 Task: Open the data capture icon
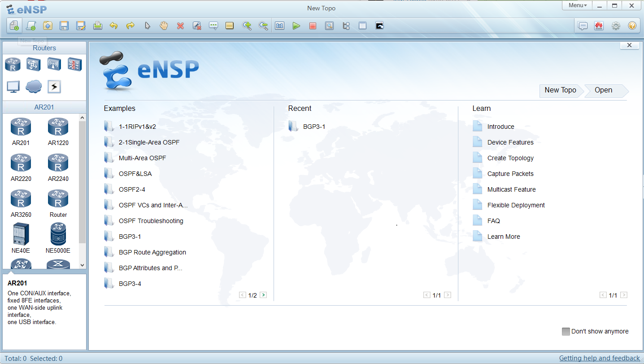click(329, 26)
